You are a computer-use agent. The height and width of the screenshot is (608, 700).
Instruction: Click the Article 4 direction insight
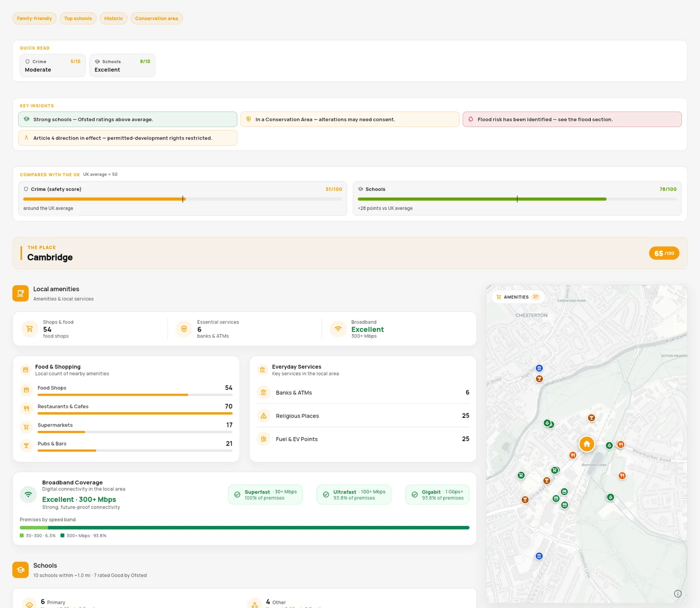128,138
